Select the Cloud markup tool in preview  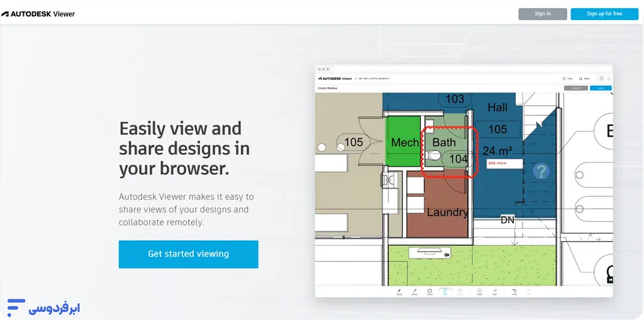[x=430, y=292]
